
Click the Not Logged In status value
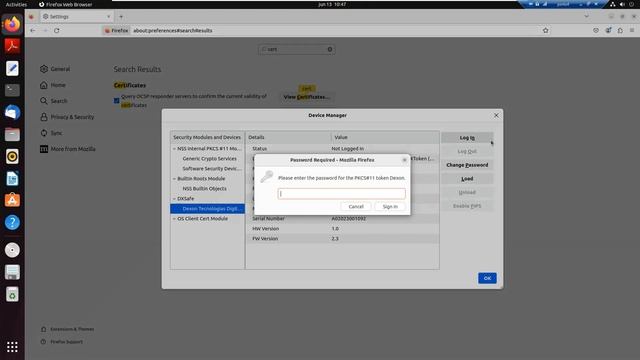point(347,149)
